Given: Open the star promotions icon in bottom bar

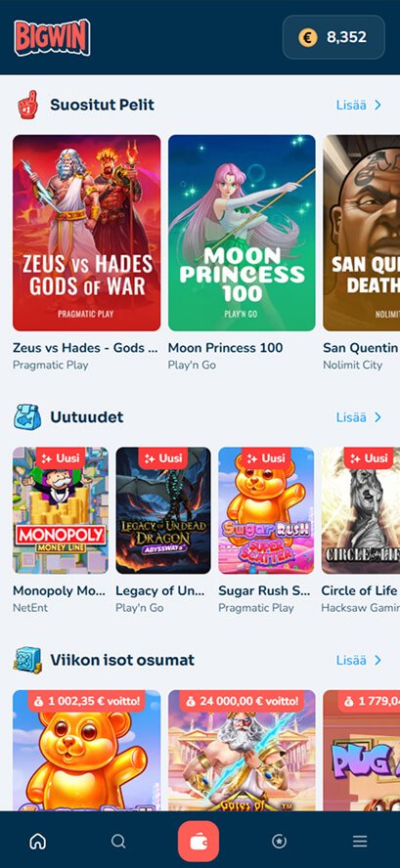Looking at the screenshot, I should [x=280, y=842].
